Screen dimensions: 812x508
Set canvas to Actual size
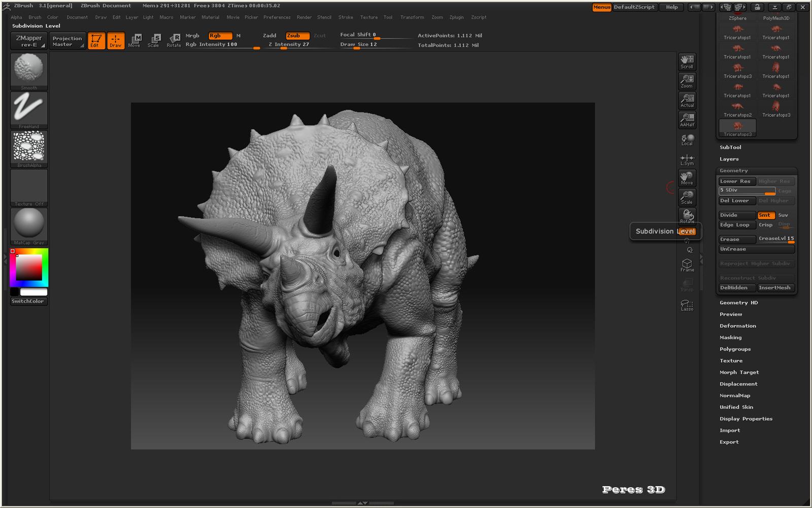687,100
